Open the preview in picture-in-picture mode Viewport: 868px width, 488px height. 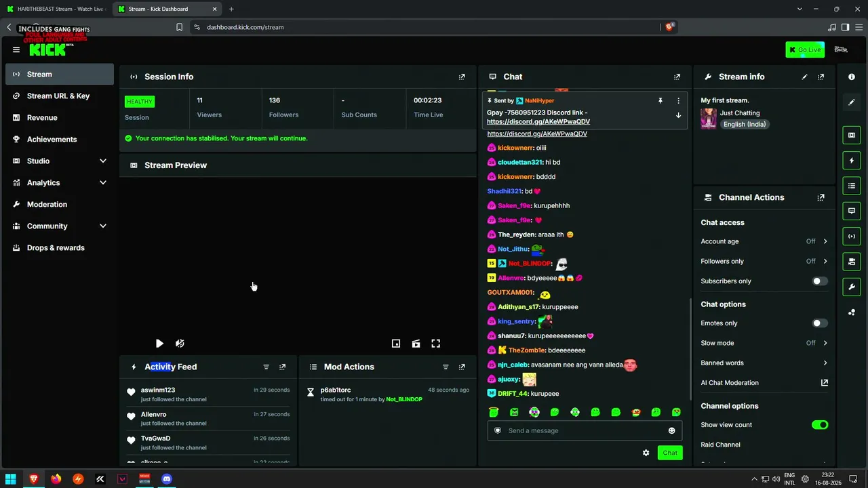[x=396, y=344]
